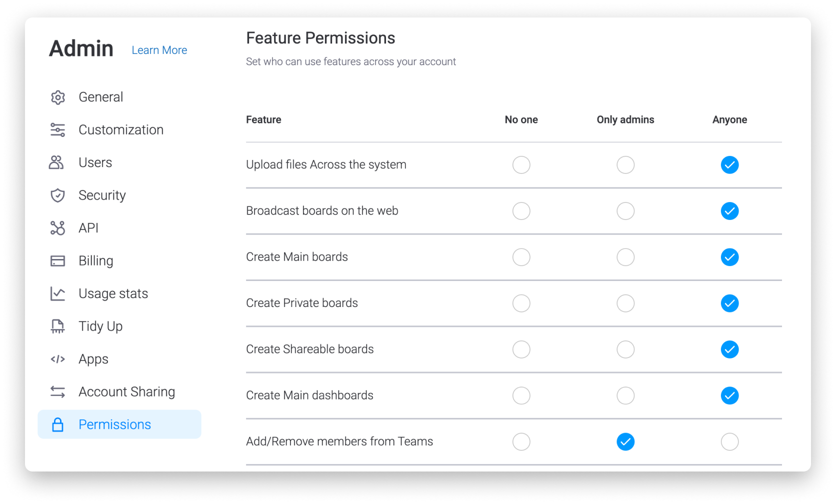Go to the Account Sharing section
The image size is (836, 504).
(x=127, y=392)
